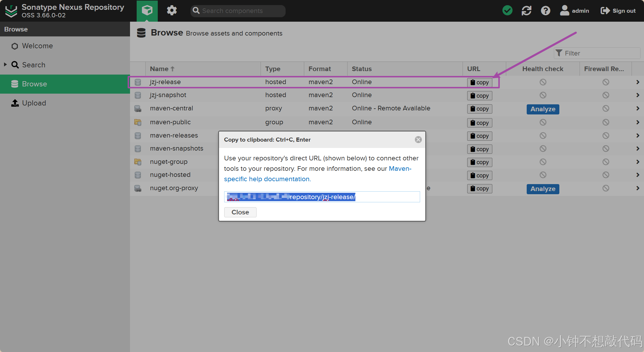The height and width of the screenshot is (352, 644).
Task: Open the maven-public repository name
Action: [170, 122]
